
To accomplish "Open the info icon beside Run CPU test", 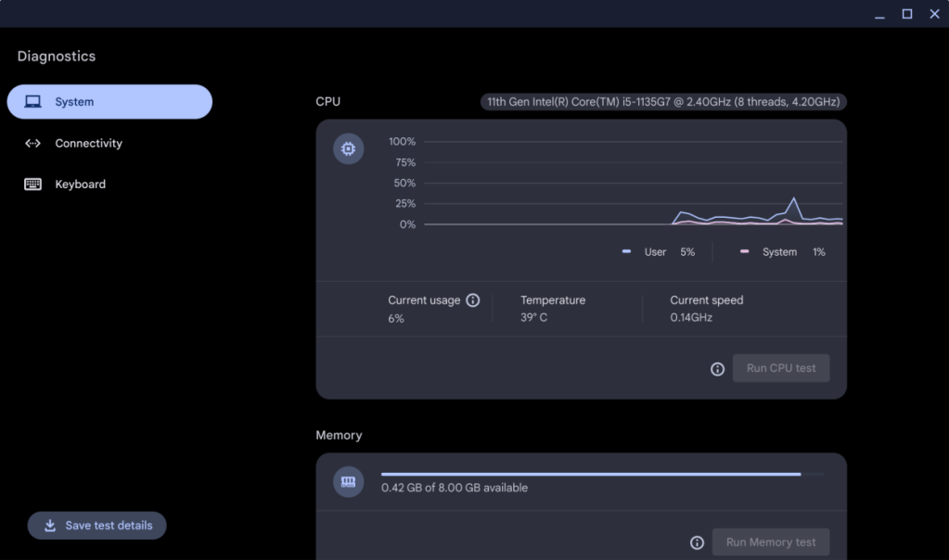I will tap(717, 369).
